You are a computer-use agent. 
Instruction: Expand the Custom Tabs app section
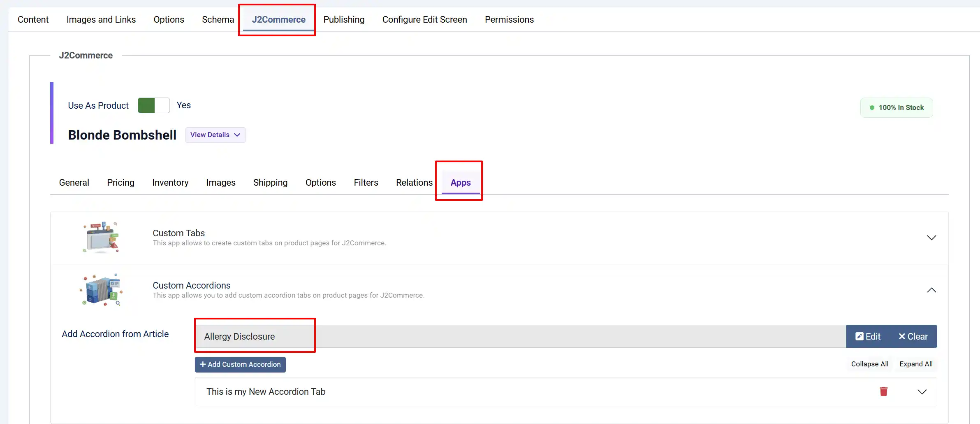click(x=931, y=238)
